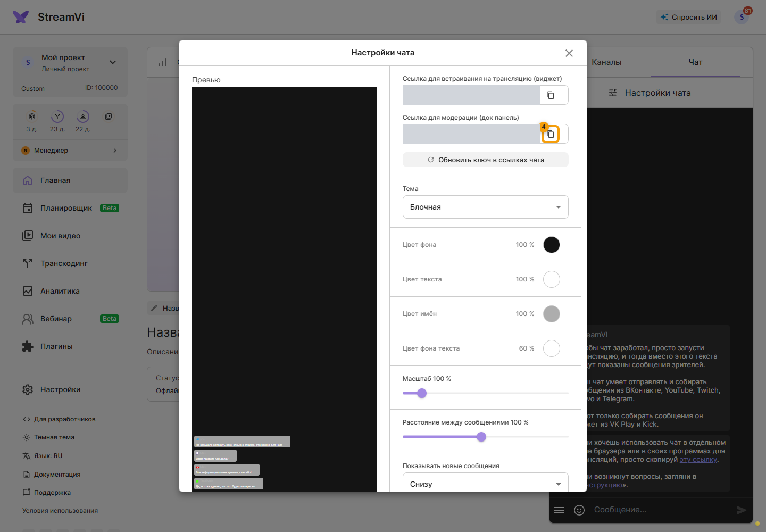
Task: Pick the Цвет фона black swatch
Action: (552, 245)
